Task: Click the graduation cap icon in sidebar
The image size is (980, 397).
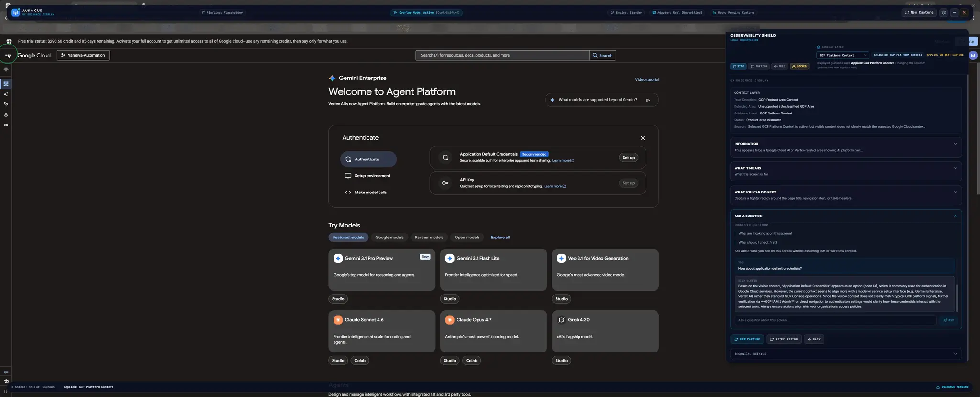Action: tap(6, 382)
